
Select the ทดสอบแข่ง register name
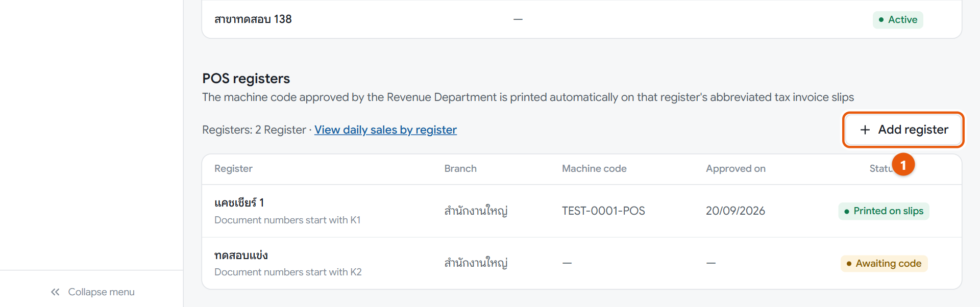point(241,255)
